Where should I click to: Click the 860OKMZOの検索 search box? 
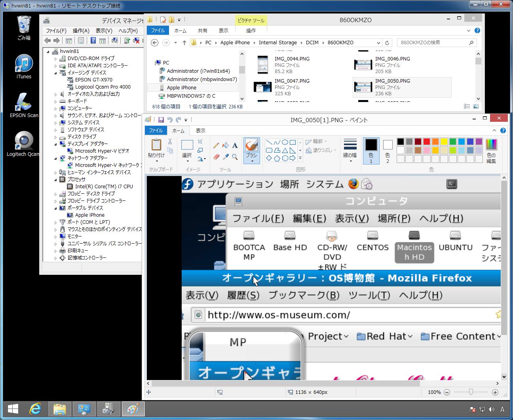point(437,43)
